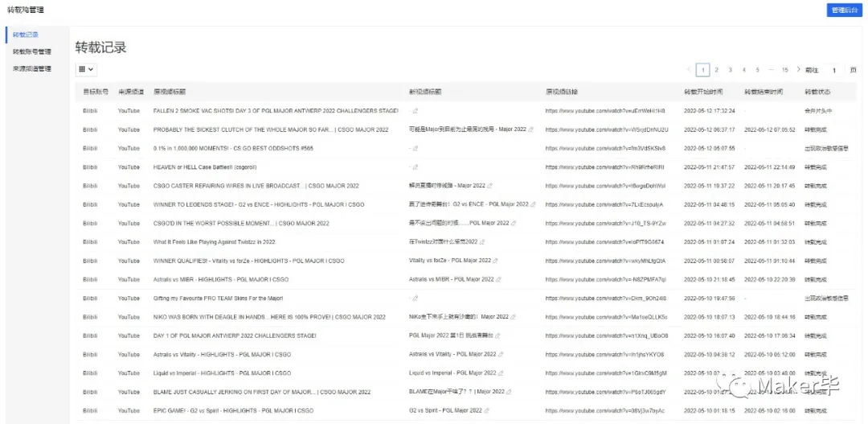Image resolution: width=868 pixels, height=424 pixels.
Task: Select new title 'Vitality vs forZe - PGL Major 2022'
Action: (450, 261)
